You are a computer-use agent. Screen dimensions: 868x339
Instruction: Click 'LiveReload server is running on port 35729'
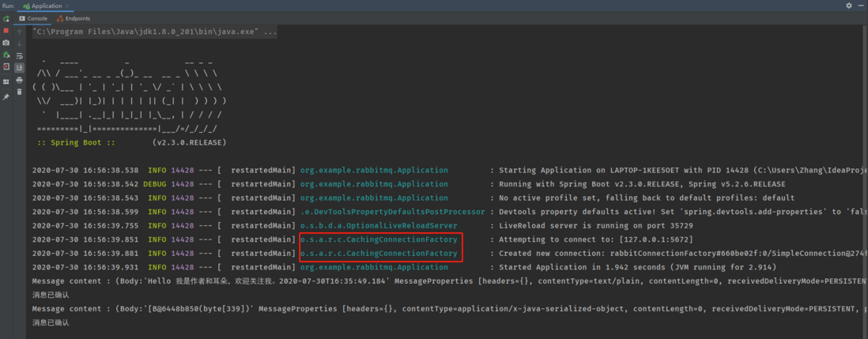[x=595, y=226]
